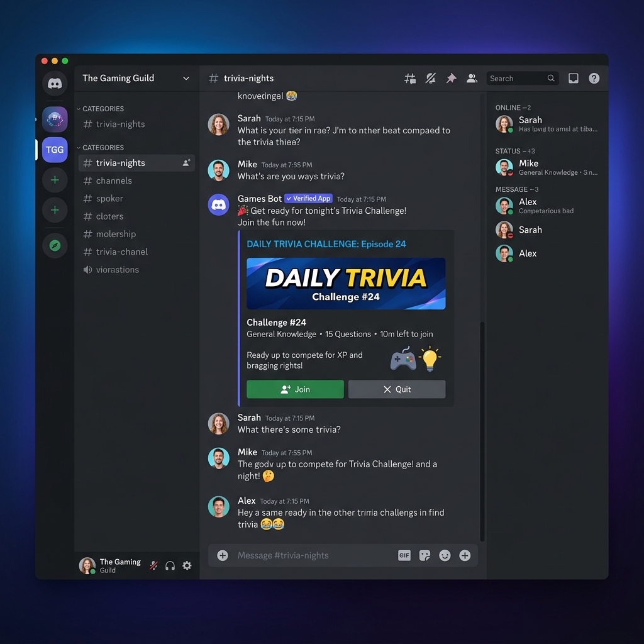Viewport: 644px width, 644px height.
Task: Open the help question mark icon
Action: pyautogui.click(x=594, y=78)
